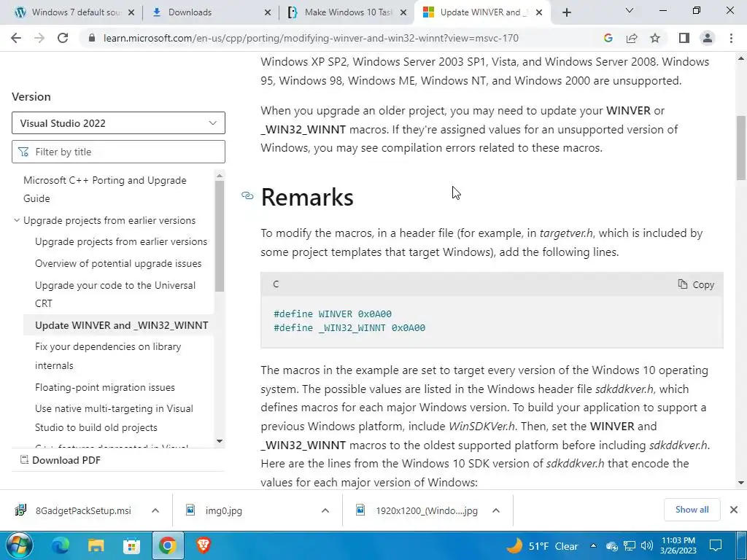Expand options for 8GadgetPackSetup.msi download
The width and height of the screenshot is (747, 560).
click(x=155, y=510)
